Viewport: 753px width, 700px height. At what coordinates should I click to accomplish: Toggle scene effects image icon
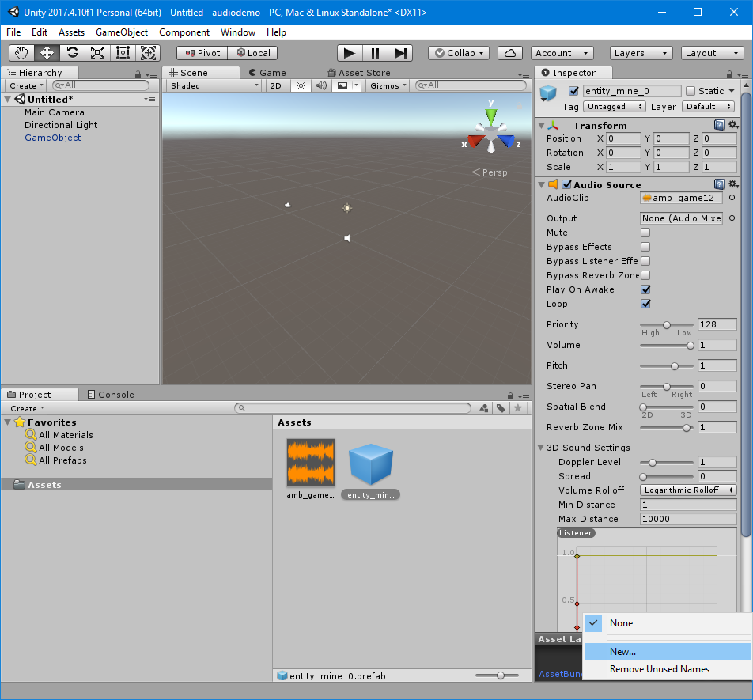[x=342, y=85]
